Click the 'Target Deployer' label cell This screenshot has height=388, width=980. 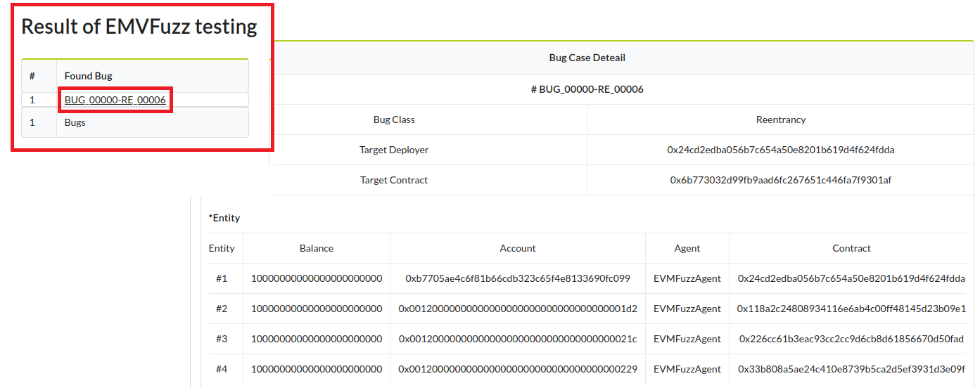click(x=394, y=150)
